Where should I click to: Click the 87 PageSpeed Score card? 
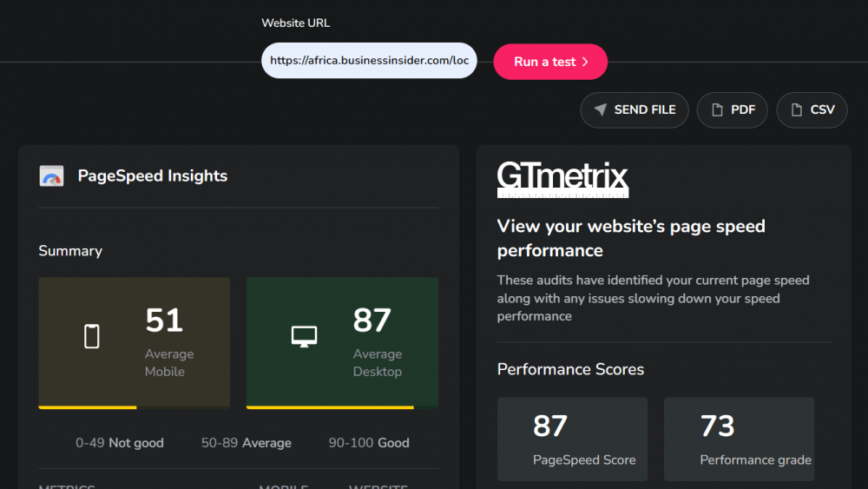(572, 439)
